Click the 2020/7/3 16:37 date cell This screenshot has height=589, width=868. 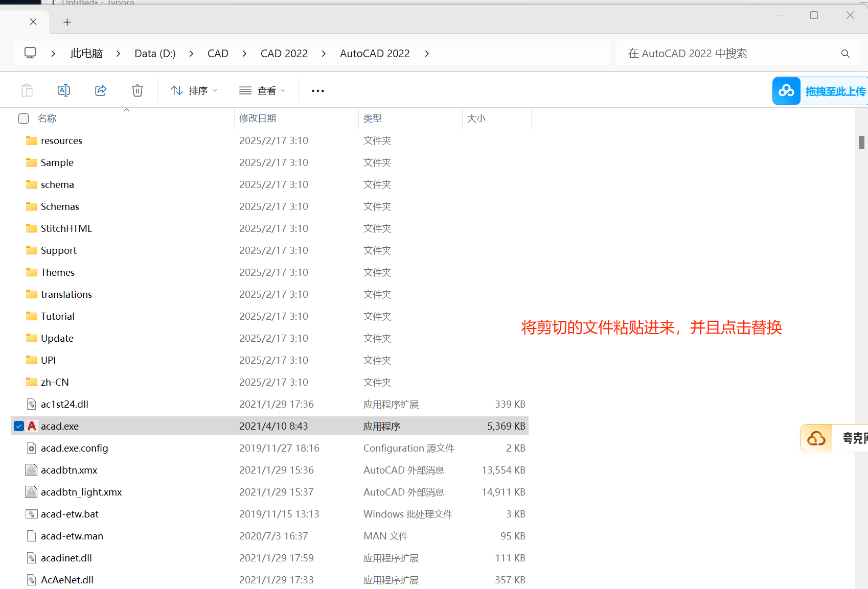(x=273, y=536)
